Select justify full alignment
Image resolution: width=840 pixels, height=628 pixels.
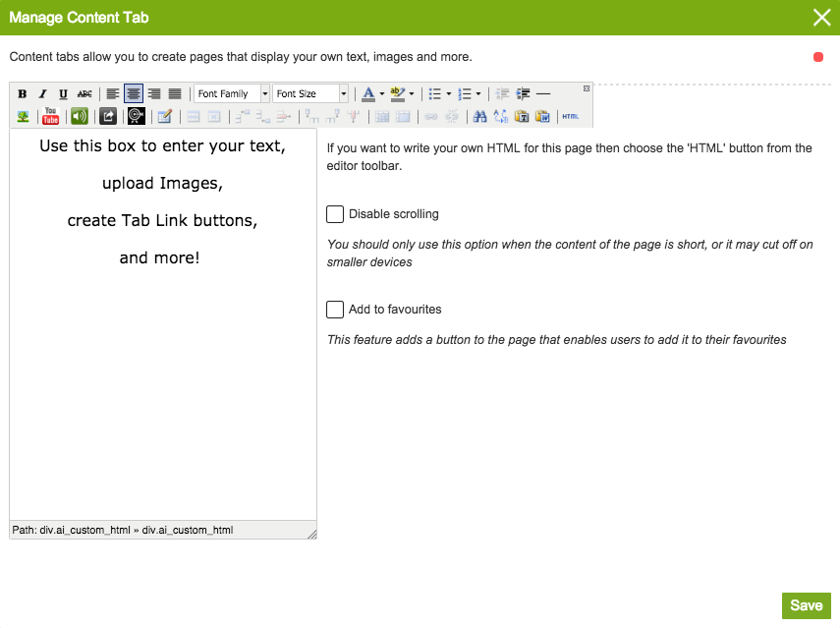175,94
